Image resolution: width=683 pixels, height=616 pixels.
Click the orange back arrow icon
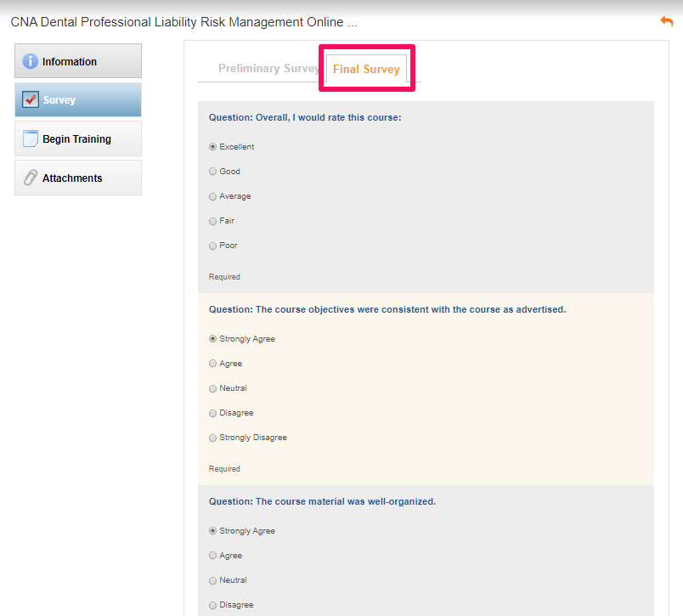coord(667,21)
